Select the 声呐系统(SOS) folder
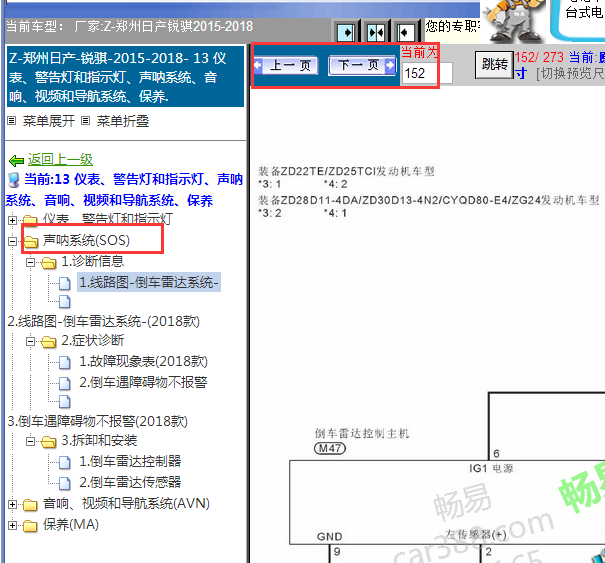 (86, 240)
